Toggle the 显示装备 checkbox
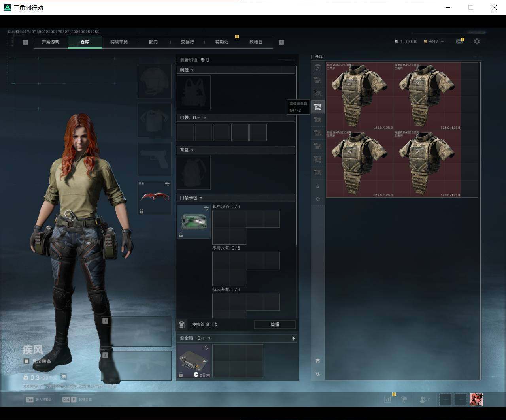Viewport: 506px width, 420px height. click(x=26, y=361)
